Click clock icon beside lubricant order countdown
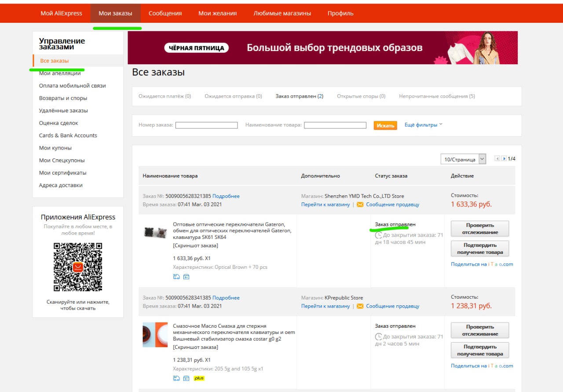Image resolution: width=563 pixels, height=392 pixels. 378,337
